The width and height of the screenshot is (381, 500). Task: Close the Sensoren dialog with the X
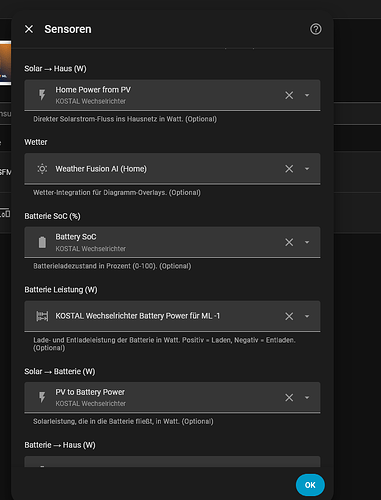click(29, 29)
